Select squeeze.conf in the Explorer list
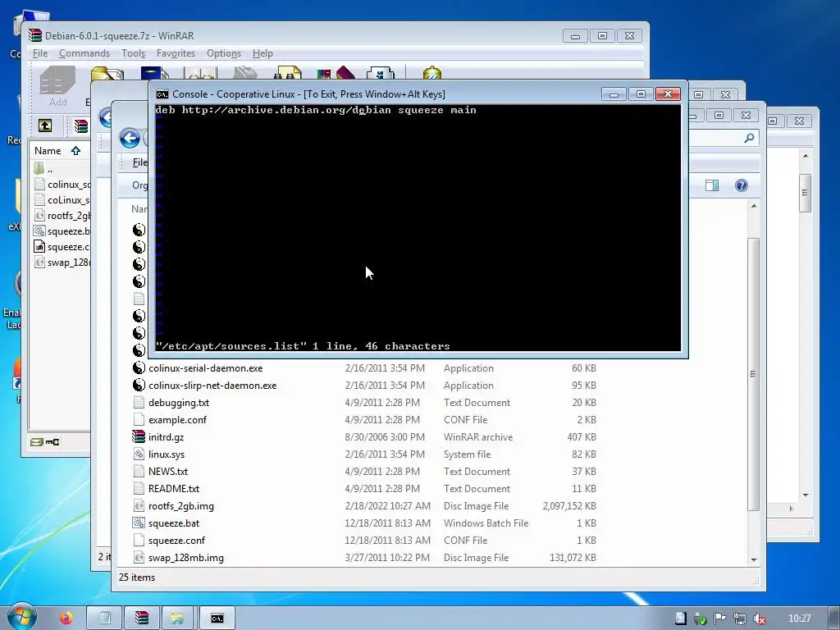 coord(177,540)
